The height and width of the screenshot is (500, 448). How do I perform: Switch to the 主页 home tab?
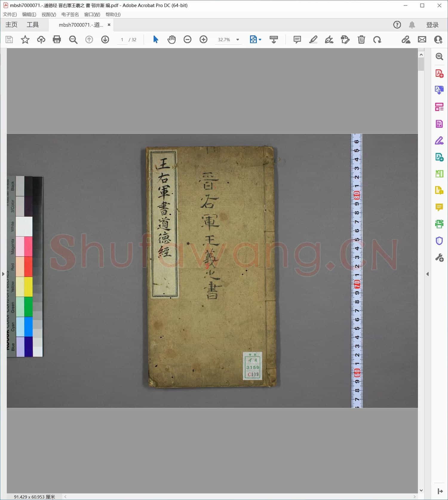click(11, 24)
